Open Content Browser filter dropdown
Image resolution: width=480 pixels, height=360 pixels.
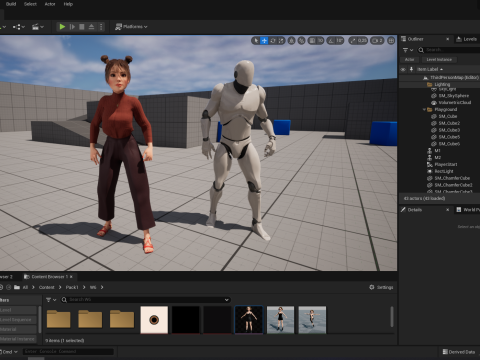point(51,300)
